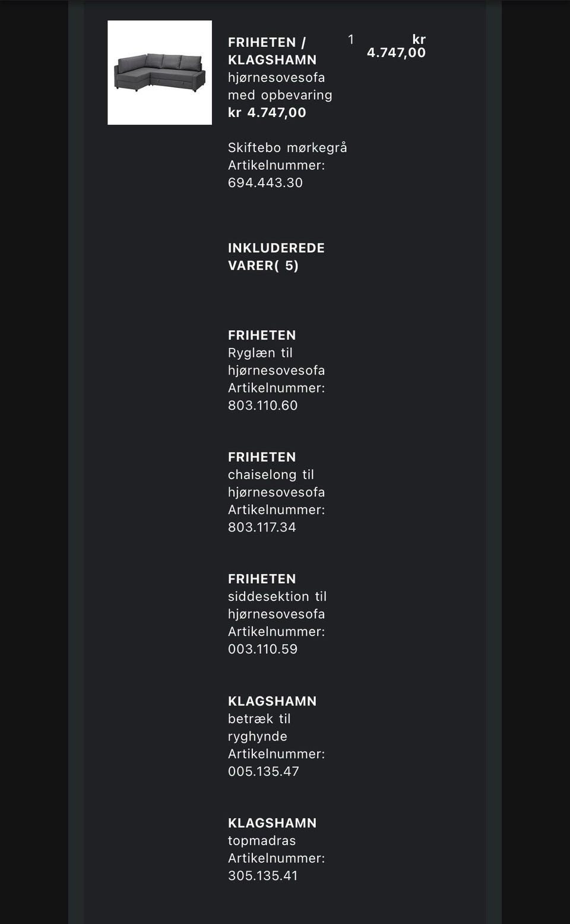Expand the INKLUDEREDE VARER (5) section

pyautogui.click(x=276, y=257)
